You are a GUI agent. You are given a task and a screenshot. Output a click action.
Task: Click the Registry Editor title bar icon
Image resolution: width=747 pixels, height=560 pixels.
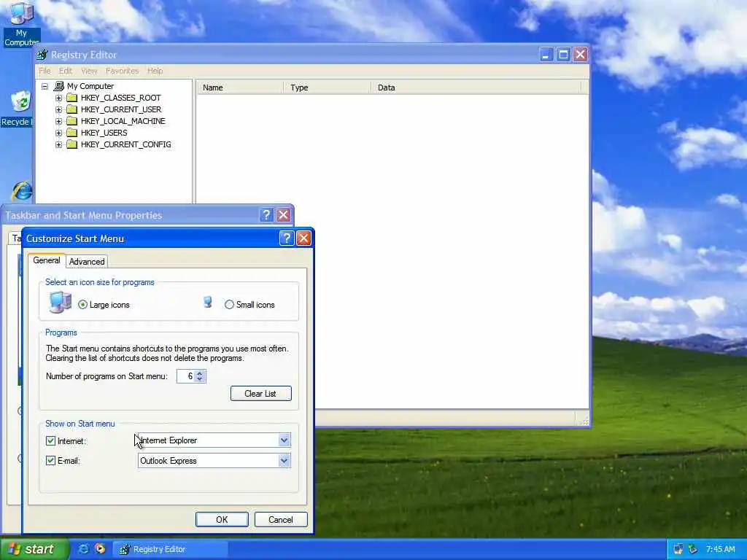pos(42,55)
